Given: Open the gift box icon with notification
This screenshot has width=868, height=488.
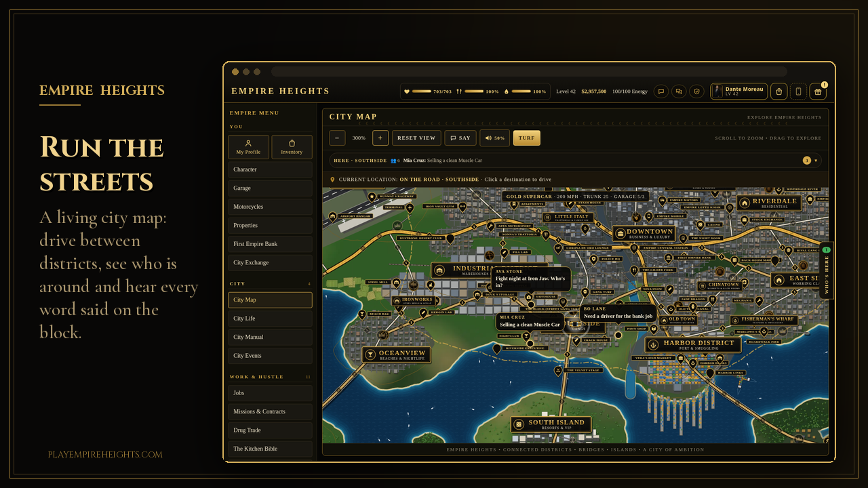Looking at the screenshot, I should coord(818,91).
